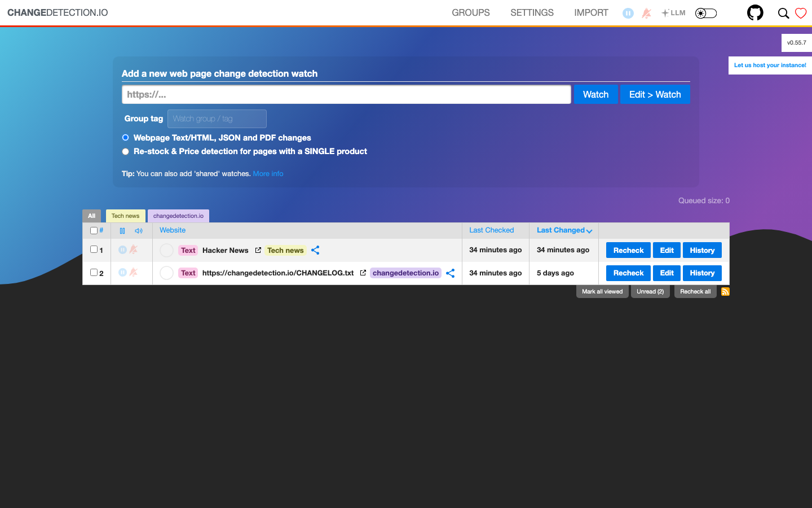The width and height of the screenshot is (812, 508).
Task: Click Recheck all button
Action: point(695,292)
